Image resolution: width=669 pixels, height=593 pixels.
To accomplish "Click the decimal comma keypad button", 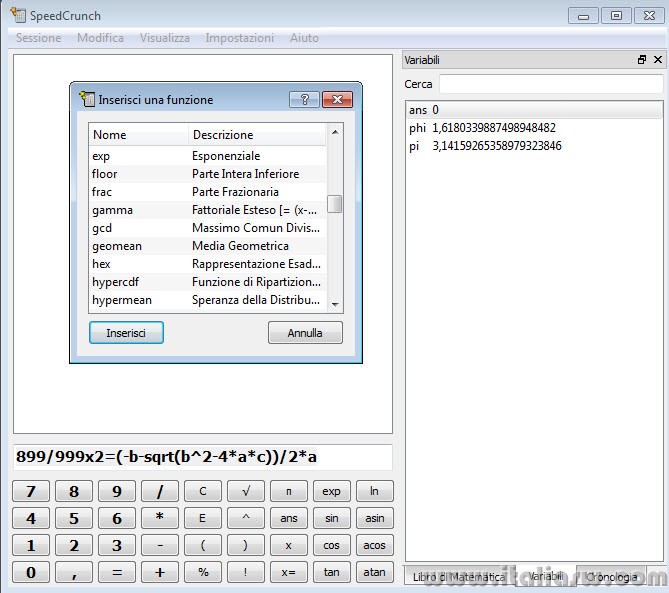I will (x=74, y=572).
